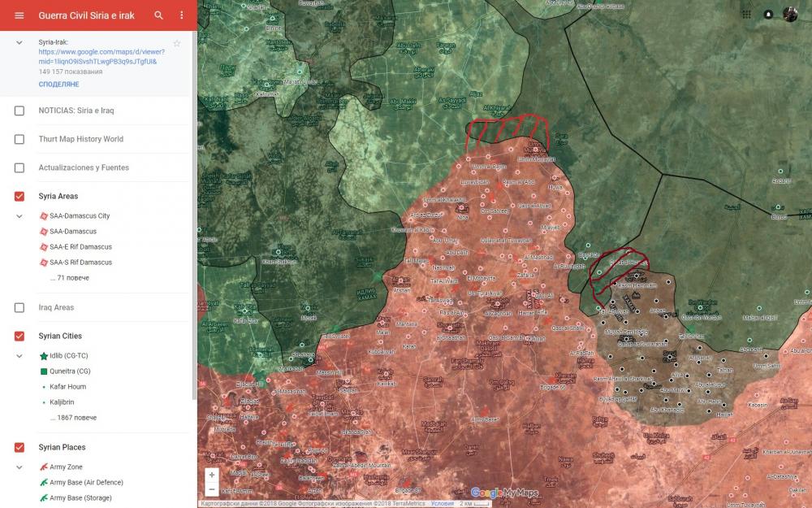Enable the NOTICIAS: Siria e Iraq layer
Screen dimensions: 812x508
point(19,111)
